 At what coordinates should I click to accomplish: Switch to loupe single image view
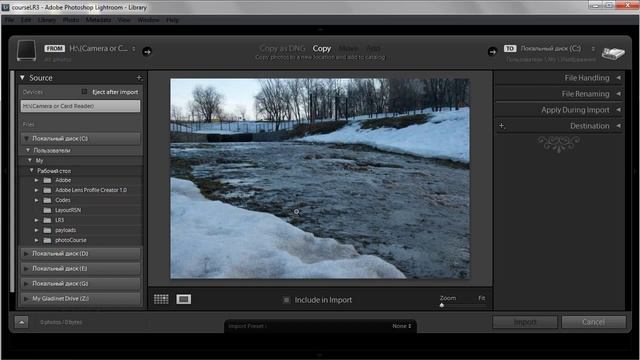tap(184, 299)
